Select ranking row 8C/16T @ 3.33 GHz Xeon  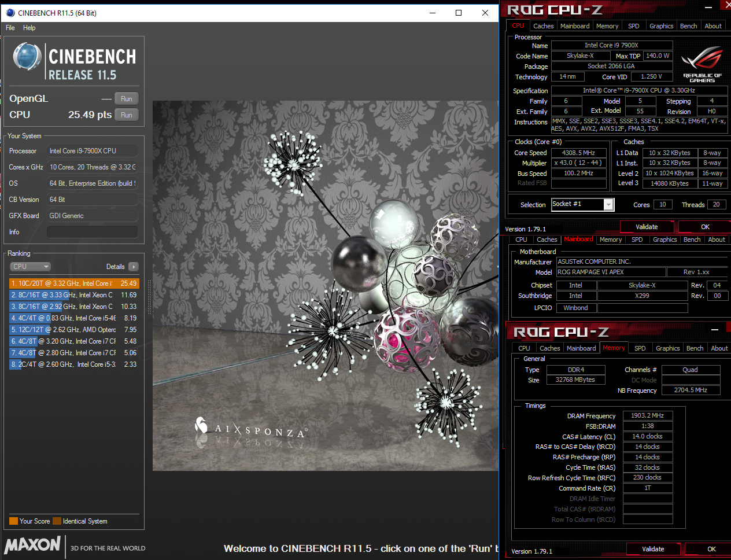(74, 295)
